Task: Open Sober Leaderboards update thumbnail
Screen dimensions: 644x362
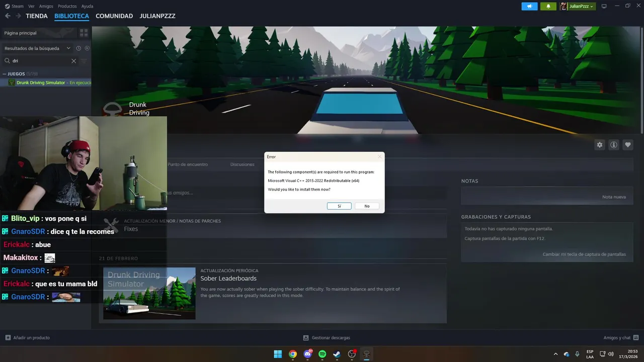Action: tap(149, 293)
